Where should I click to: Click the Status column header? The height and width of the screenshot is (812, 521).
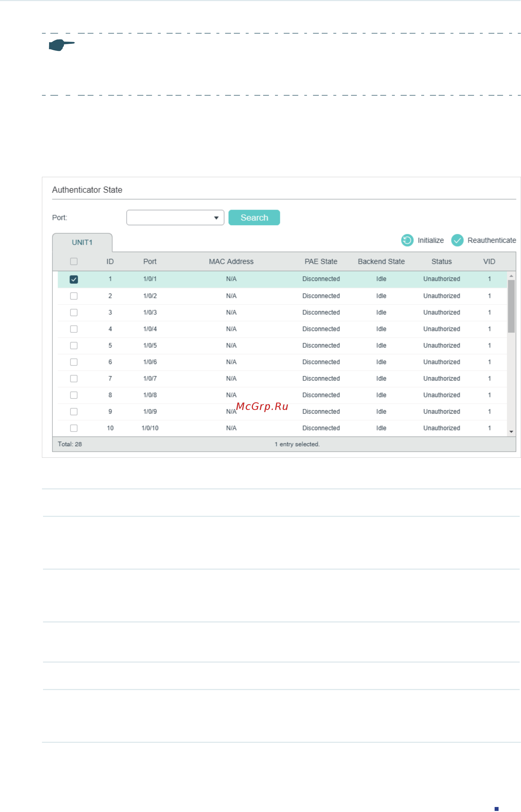tap(442, 262)
